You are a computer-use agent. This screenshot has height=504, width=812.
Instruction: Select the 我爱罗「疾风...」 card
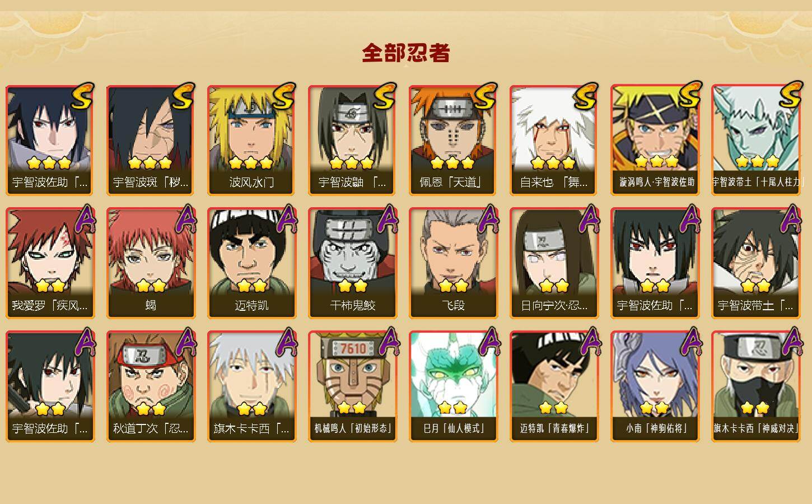pos(50,263)
